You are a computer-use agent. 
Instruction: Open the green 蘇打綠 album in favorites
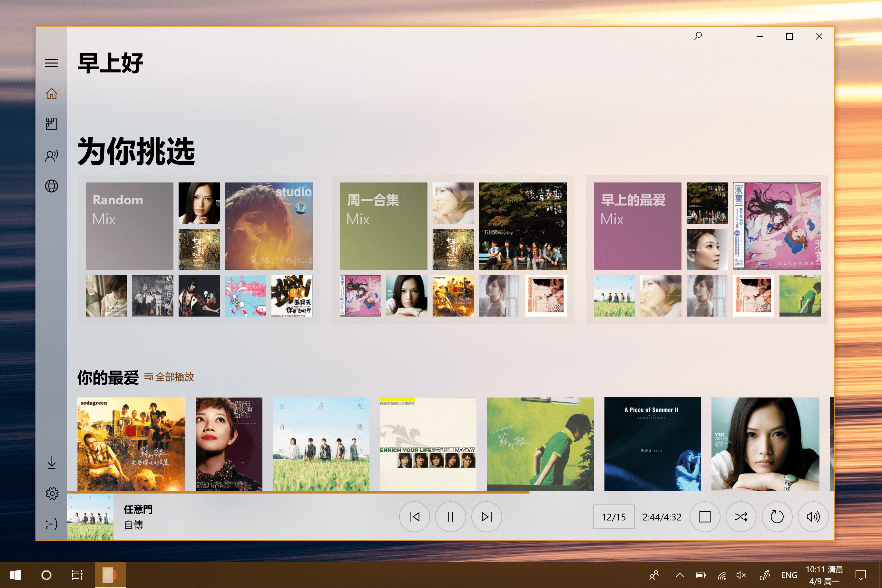pyautogui.click(x=540, y=444)
